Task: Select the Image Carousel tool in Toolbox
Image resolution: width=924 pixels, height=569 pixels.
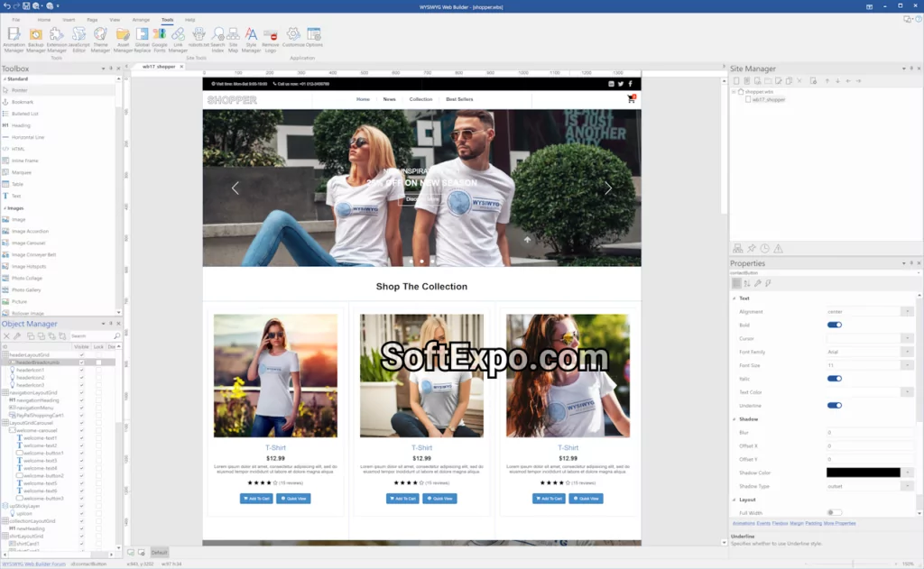Action: 42,242
